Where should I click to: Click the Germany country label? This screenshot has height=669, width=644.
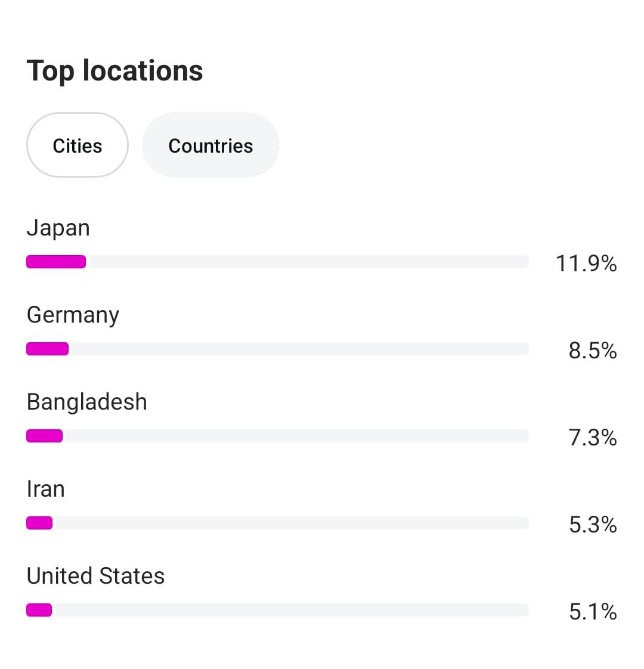coord(73,315)
